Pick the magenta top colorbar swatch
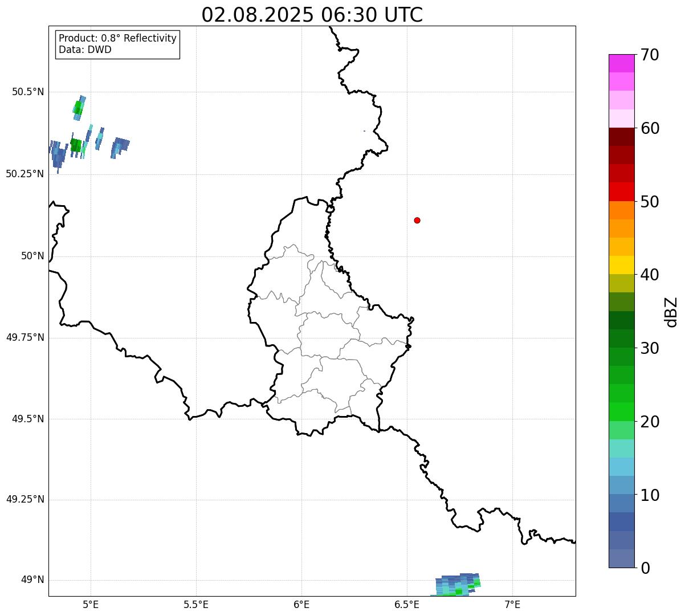The image size is (685, 616). [x=621, y=63]
